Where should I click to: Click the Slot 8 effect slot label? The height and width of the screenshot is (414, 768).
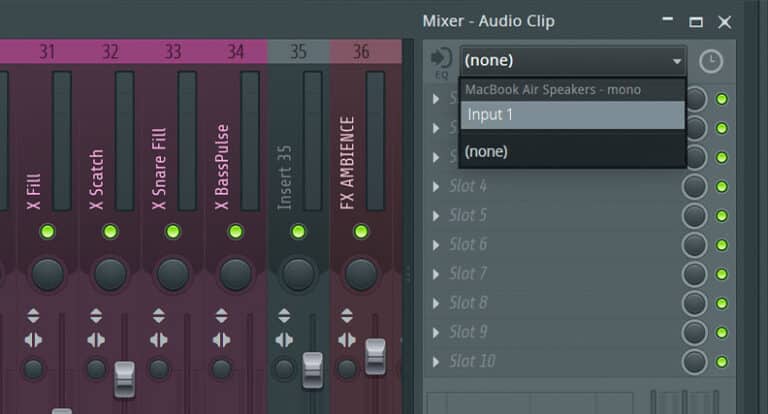click(468, 303)
